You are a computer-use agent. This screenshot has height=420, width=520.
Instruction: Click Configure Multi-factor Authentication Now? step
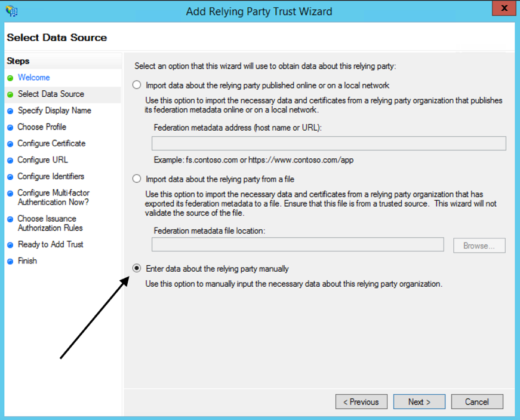[x=53, y=197]
